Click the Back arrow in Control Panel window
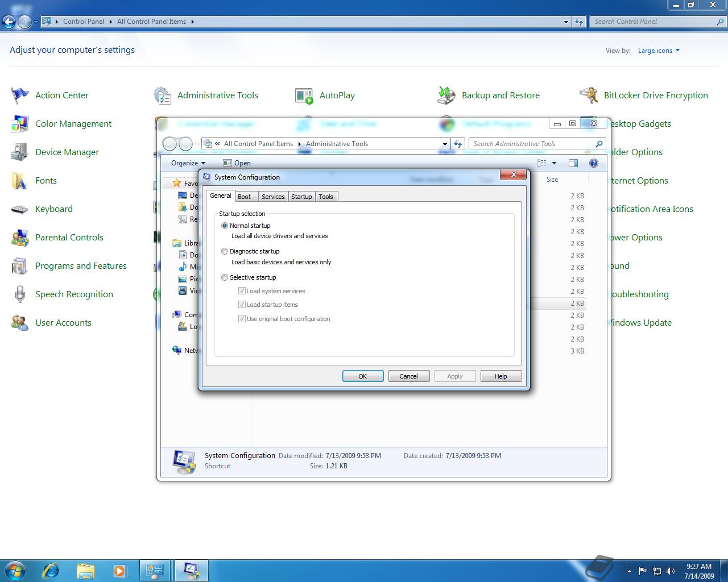This screenshot has height=582, width=728. (9, 22)
